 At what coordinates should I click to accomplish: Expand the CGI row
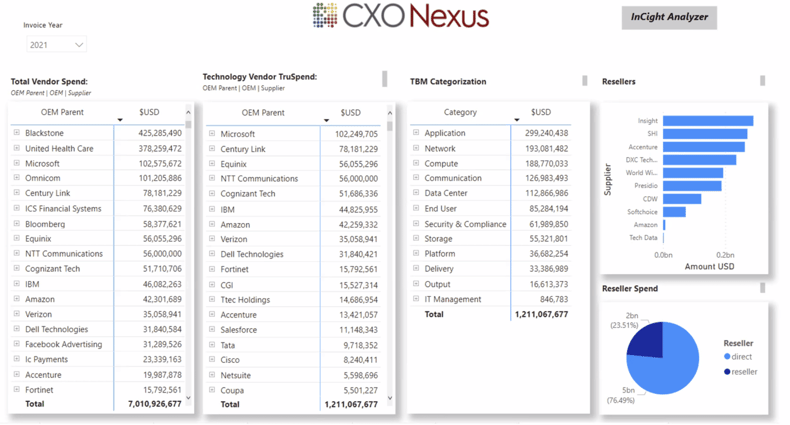tap(212, 285)
